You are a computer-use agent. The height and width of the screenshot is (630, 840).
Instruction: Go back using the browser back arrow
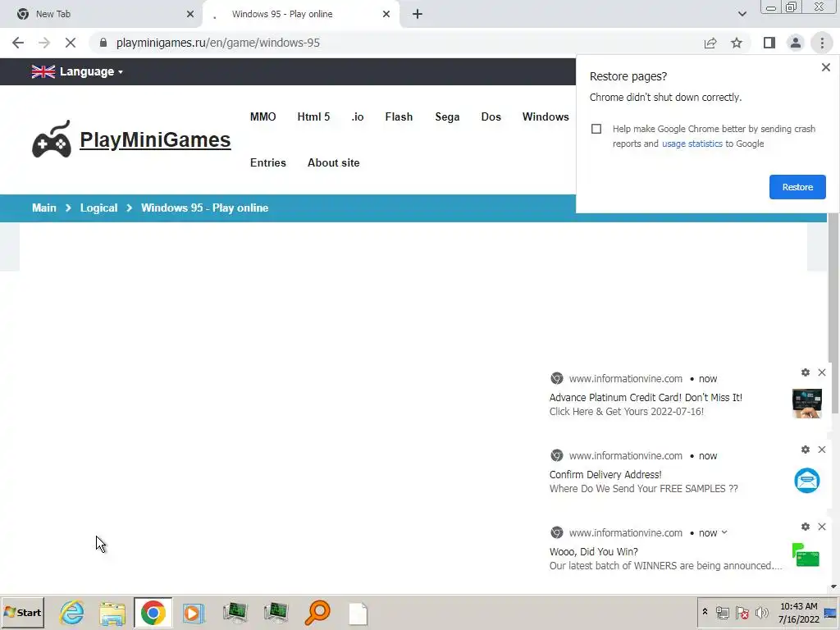click(18, 43)
